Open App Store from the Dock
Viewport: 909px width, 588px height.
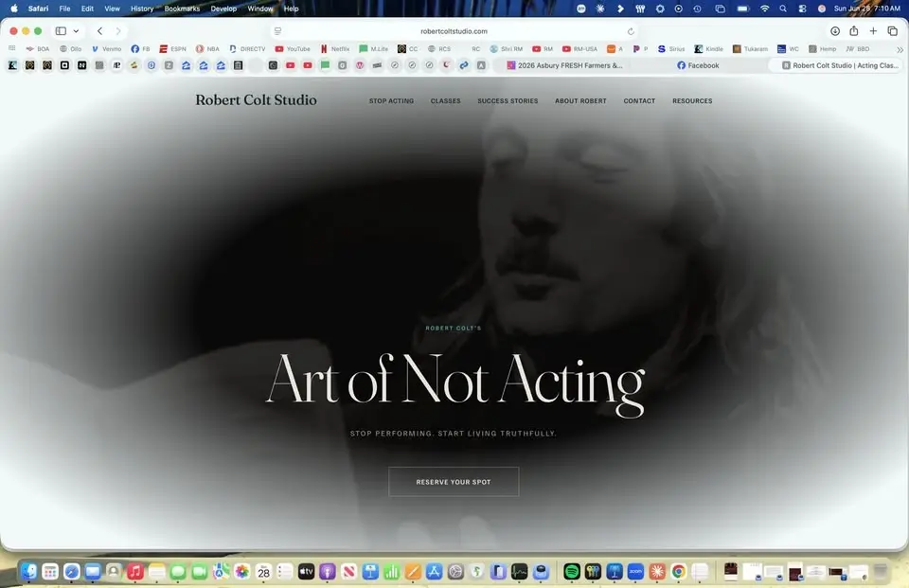coord(435,572)
